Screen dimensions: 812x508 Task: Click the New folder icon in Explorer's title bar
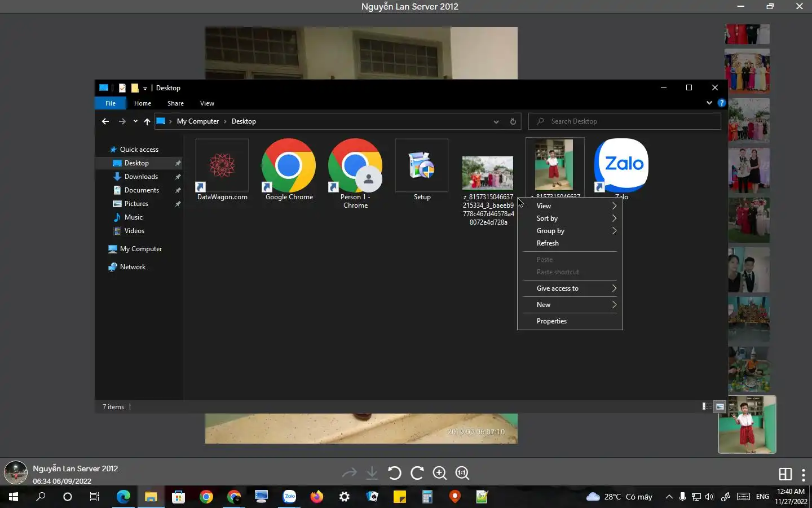[x=135, y=88]
